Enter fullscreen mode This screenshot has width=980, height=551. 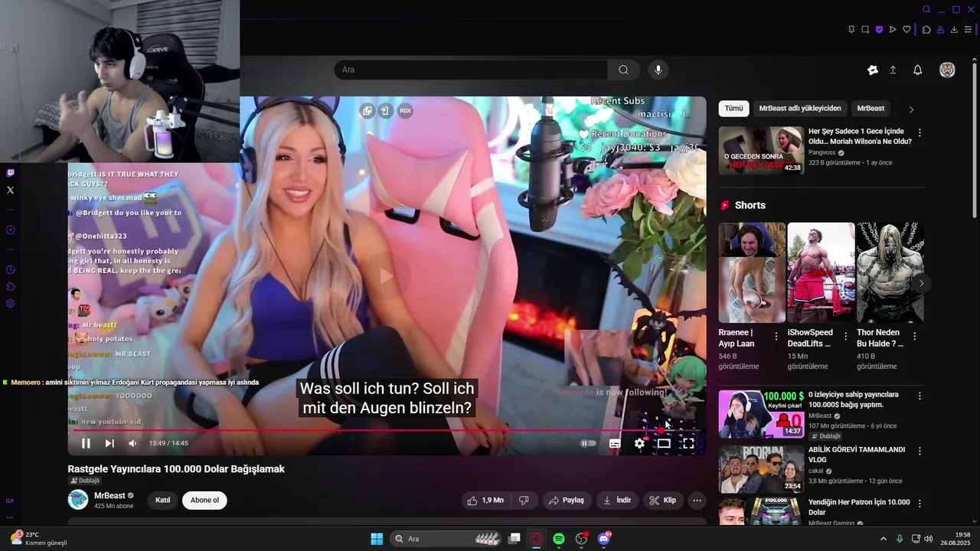pos(688,443)
